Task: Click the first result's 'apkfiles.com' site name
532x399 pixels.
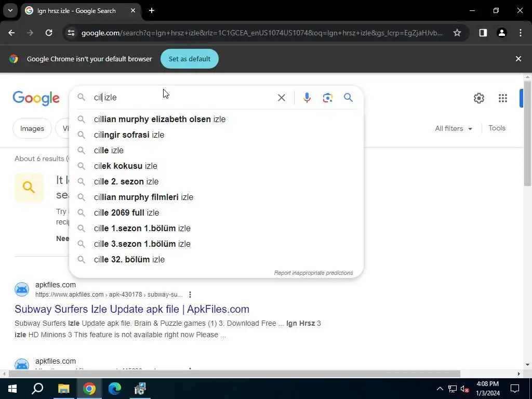Action: [55, 285]
